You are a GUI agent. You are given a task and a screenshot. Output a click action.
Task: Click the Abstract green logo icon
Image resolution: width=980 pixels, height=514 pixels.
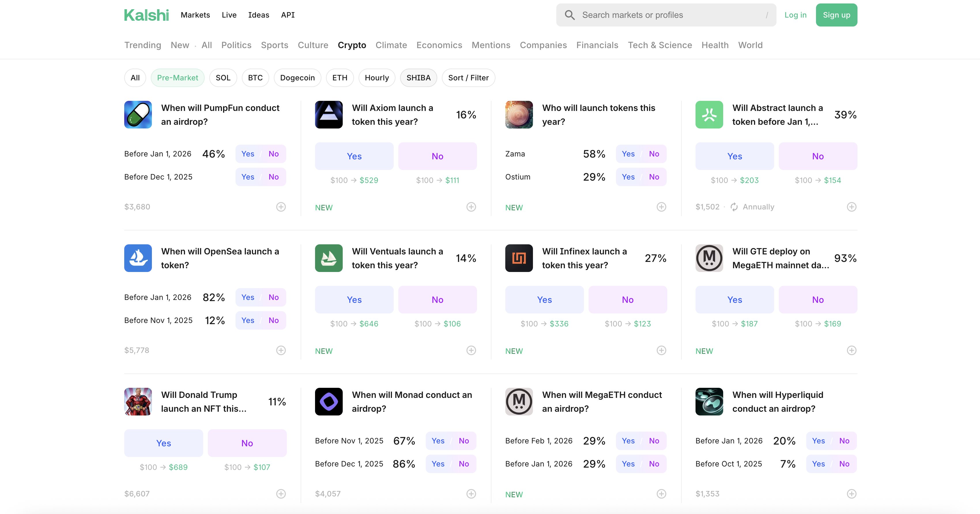pyautogui.click(x=709, y=114)
